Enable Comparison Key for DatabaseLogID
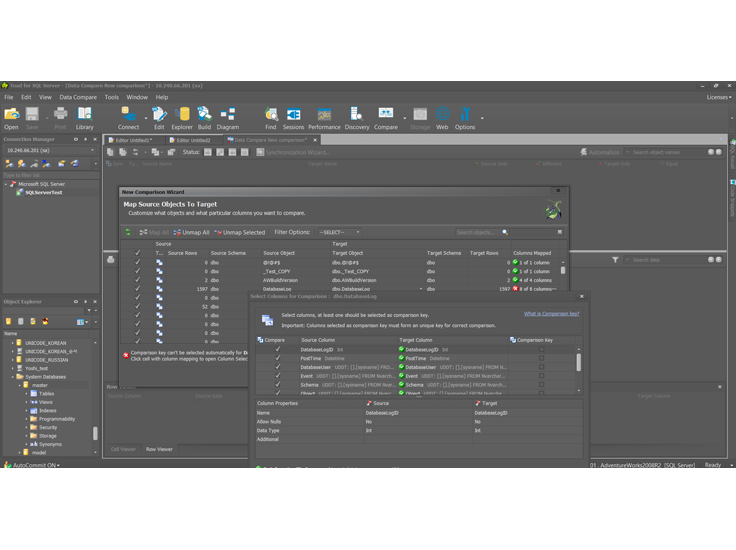The height and width of the screenshot is (550, 736). 541,350
